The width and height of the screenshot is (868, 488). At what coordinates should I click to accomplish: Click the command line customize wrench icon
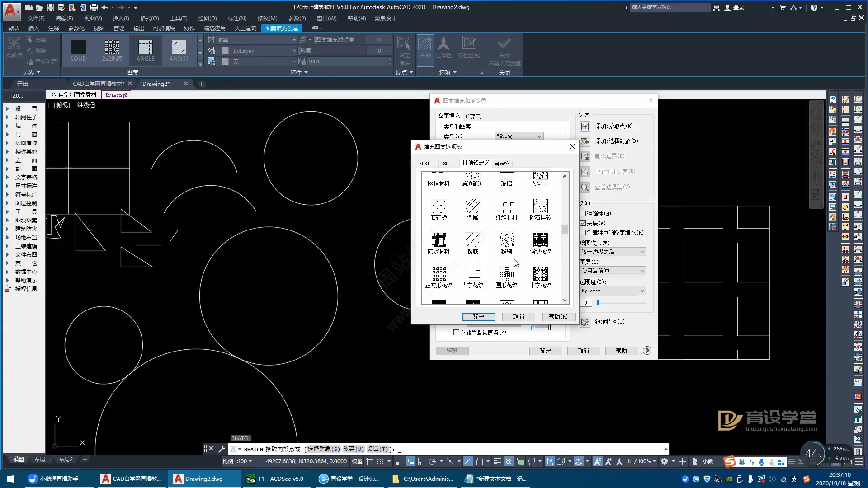[222, 449]
